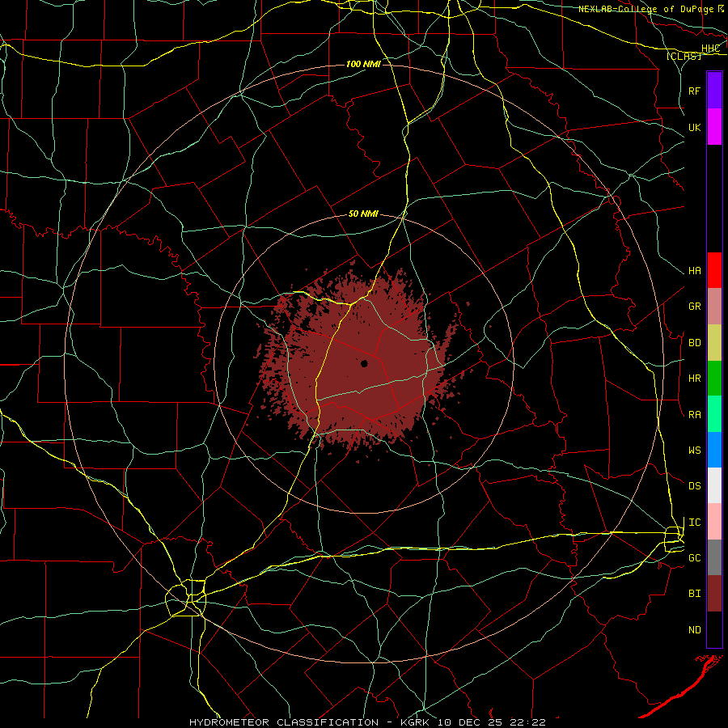Click the HHC product code label
This screenshot has height=728, width=728.
(710, 49)
